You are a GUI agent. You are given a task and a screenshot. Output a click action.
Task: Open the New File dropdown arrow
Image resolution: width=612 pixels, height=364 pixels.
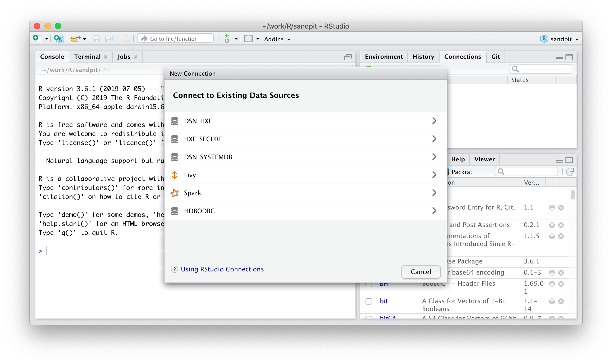pos(47,39)
